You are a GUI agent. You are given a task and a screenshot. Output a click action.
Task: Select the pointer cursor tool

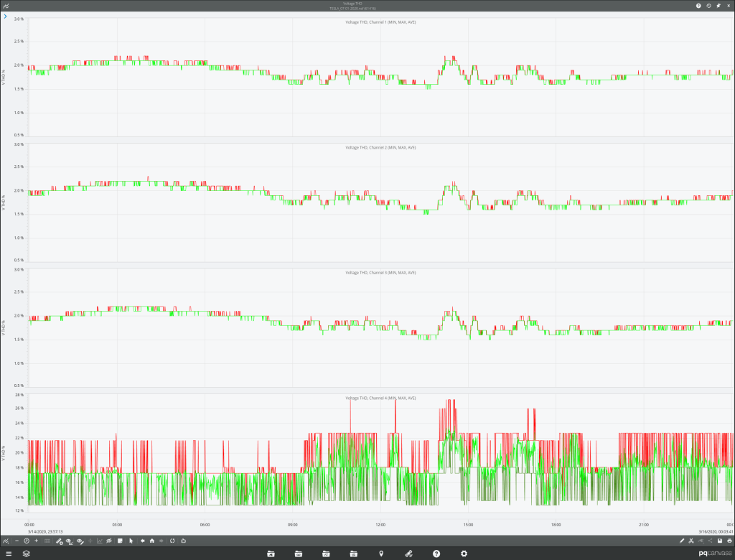click(x=131, y=540)
